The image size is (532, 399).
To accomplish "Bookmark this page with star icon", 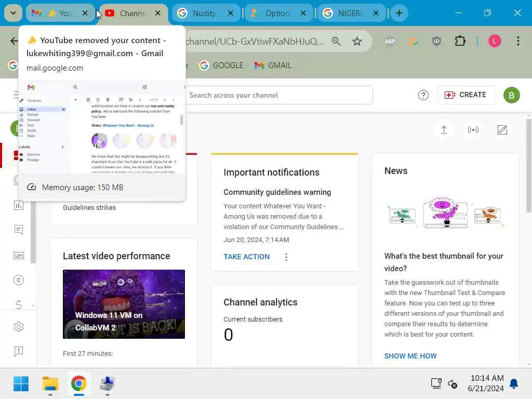I will tap(357, 42).
